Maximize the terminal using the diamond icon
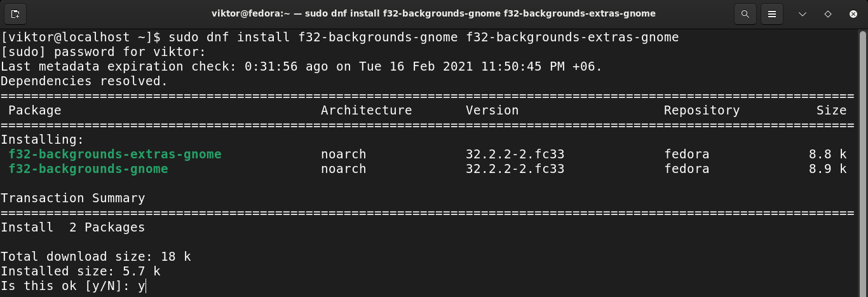This screenshot has height=297, width=868. (x=828, y=13)
